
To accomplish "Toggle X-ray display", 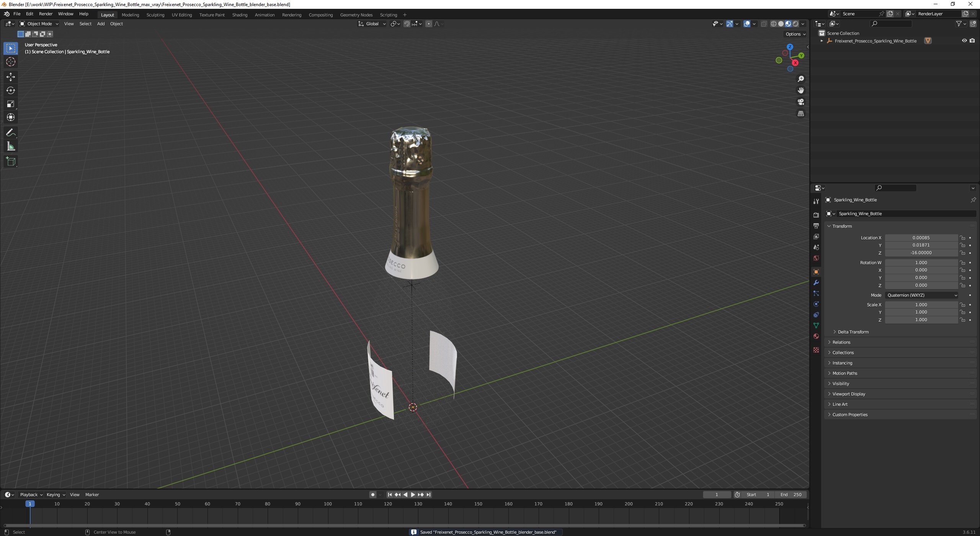I will point(764,24).
